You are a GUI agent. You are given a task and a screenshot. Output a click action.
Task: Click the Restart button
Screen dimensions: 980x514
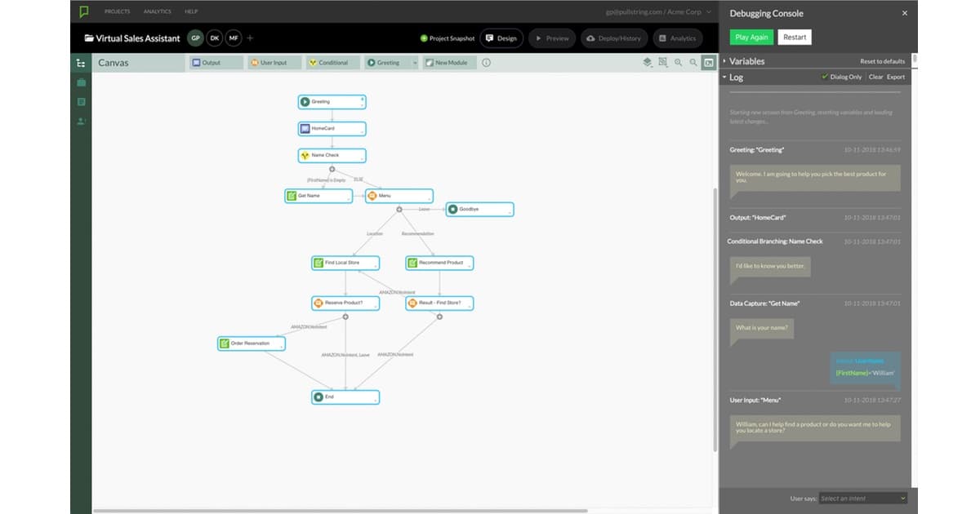pyautogui.click(x=795, y=38)
